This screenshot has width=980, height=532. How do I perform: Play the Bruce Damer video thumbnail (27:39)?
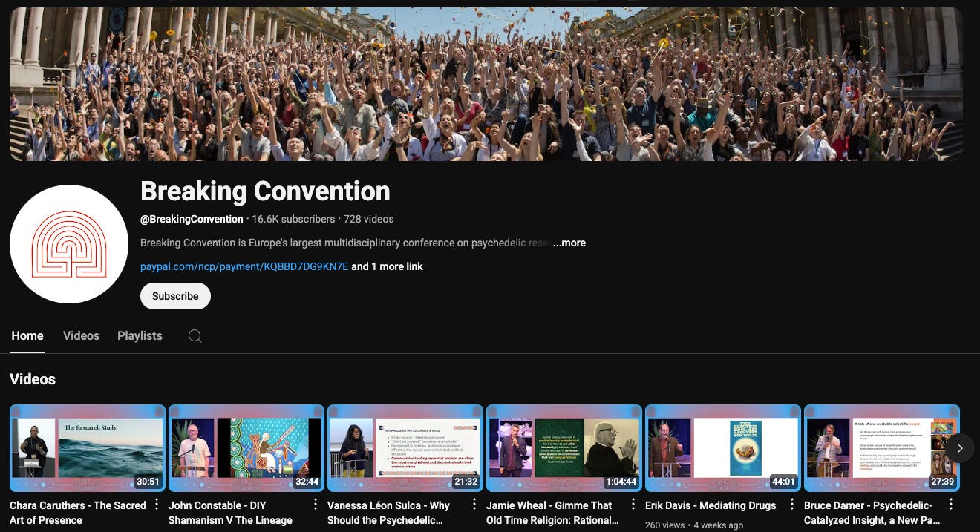pos(882,448)
